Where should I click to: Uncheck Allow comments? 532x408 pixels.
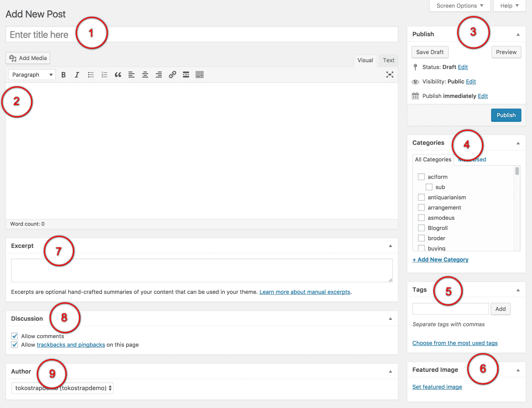tap(15, 336)
